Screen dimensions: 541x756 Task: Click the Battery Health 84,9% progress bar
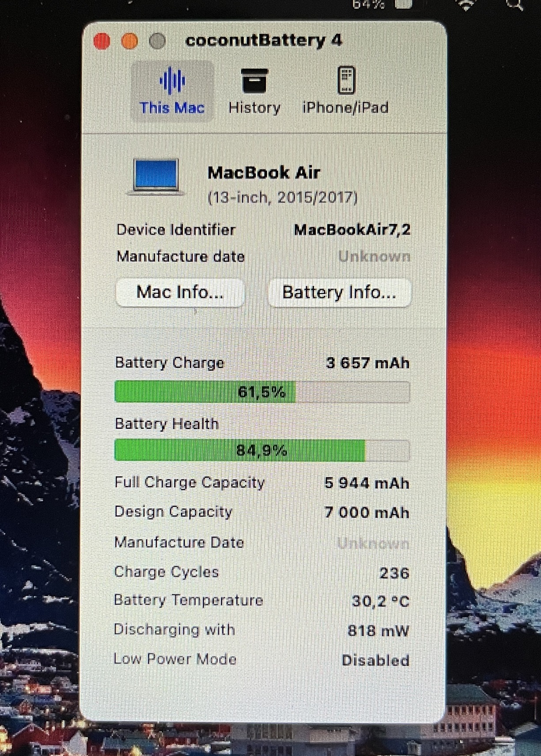pyautogui.click(x=262, y=451)
